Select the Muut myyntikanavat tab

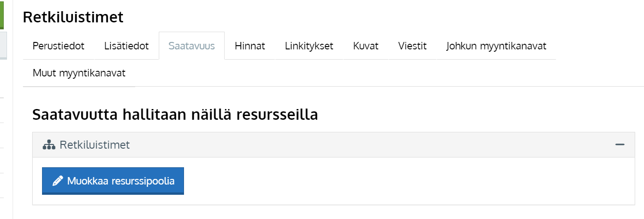(79, 73)
